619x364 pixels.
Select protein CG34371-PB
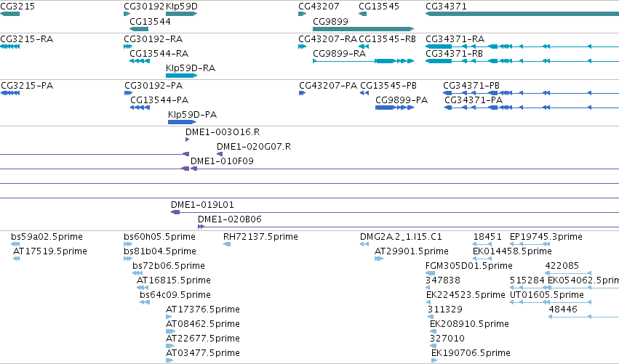click(x=471, y=86)
